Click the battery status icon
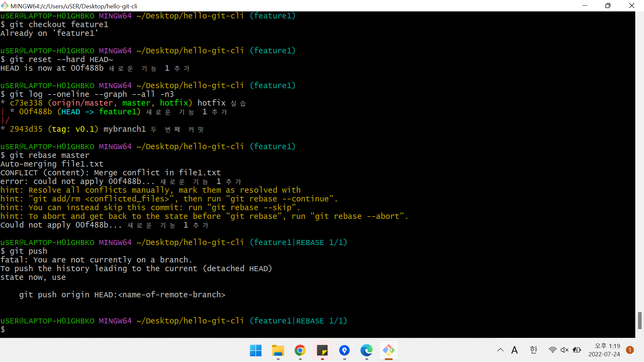Viewport: 644px width, 362px height. pos(577,350)
